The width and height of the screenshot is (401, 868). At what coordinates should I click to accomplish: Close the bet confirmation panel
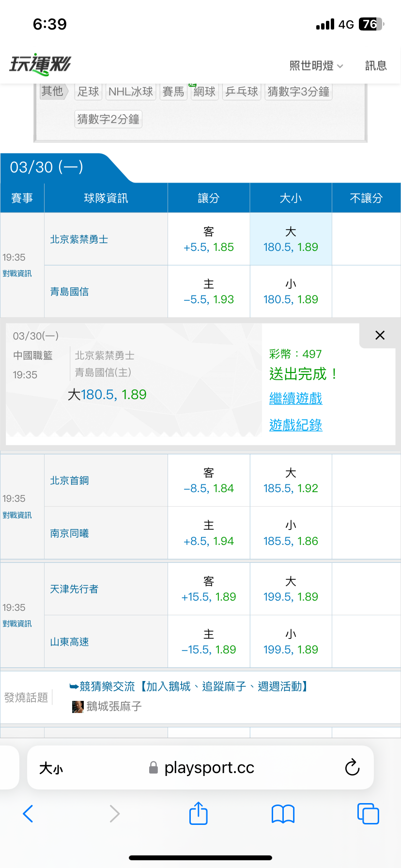point(380,335)
